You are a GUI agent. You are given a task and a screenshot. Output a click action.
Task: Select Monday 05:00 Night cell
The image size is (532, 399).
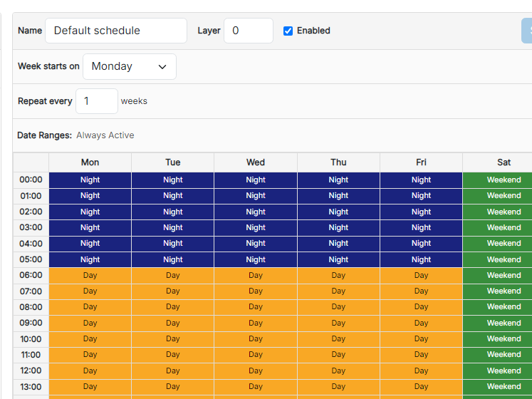click(90, 259)
